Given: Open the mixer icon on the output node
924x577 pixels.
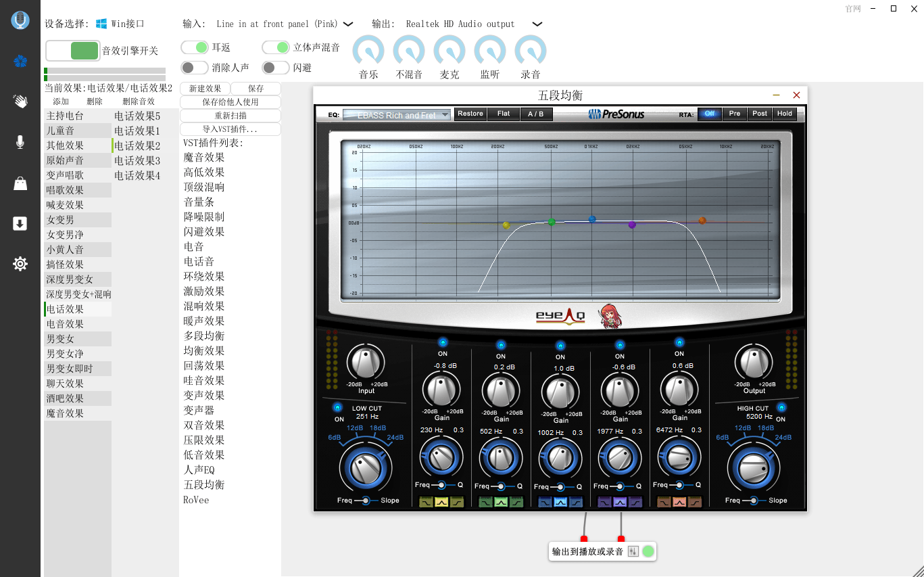Looking at the screenshot, I should pos(633,551).
